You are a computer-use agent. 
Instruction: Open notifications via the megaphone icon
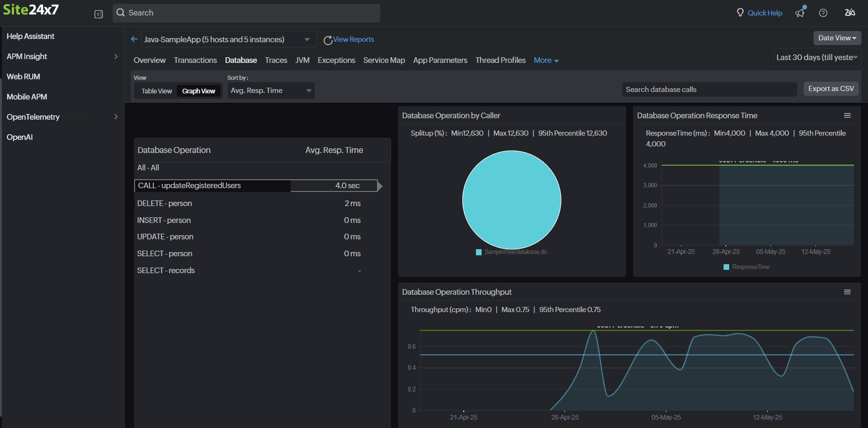[x=800, y=13]
